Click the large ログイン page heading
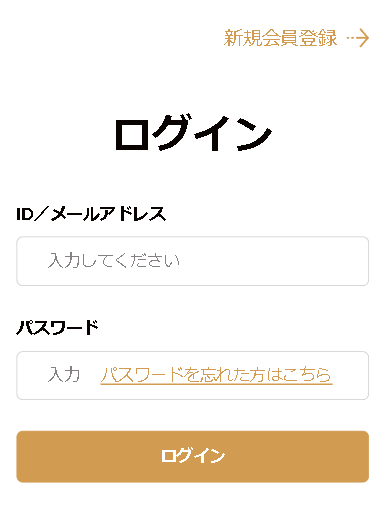 (193, 133)
